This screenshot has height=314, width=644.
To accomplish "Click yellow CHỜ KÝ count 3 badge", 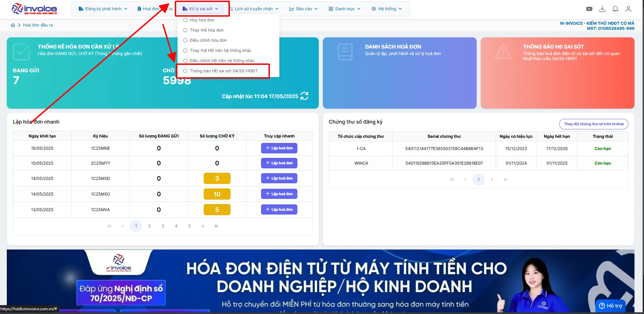I will point(217,179).
